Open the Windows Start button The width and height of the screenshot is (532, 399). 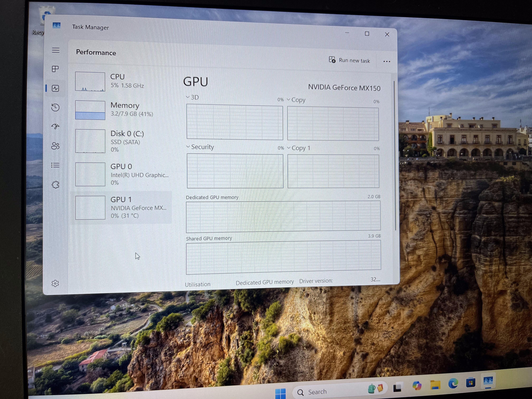(x=280, y=394)
